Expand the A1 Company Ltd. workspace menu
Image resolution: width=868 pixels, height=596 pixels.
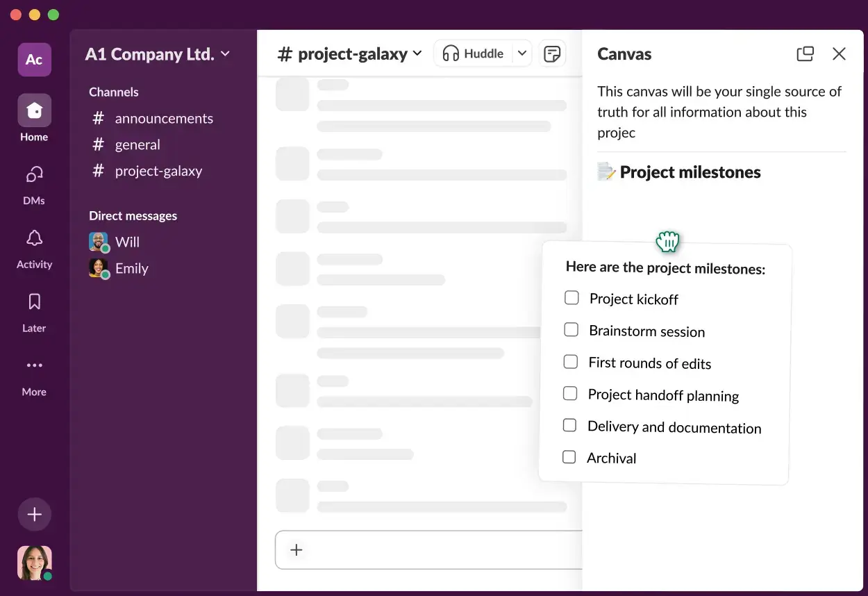157,54
